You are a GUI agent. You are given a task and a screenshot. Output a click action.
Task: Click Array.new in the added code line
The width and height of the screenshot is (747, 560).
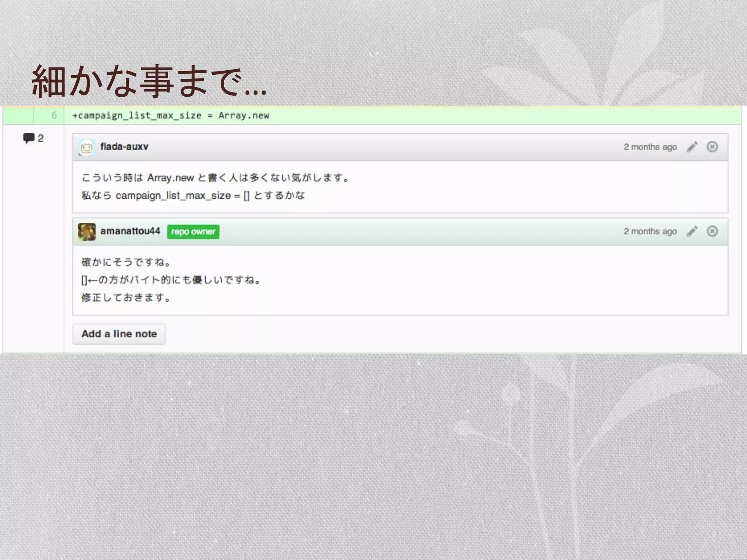point(244,116)
